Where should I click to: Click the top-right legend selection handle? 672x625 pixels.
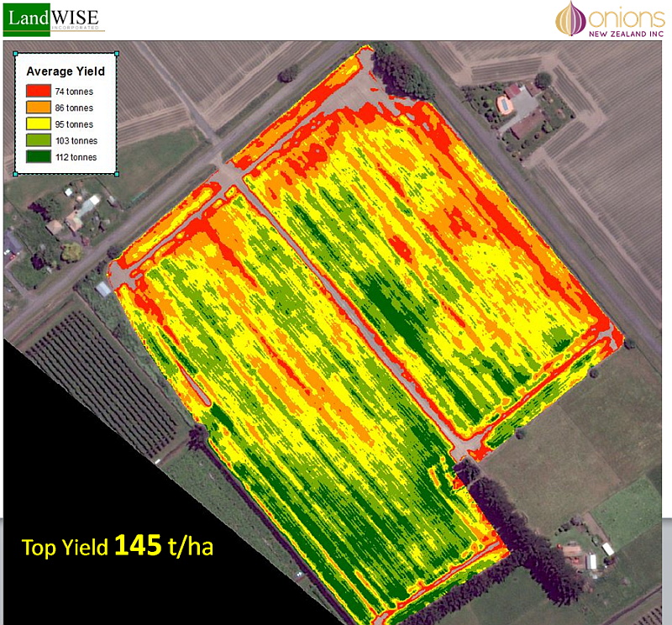pos(117,54)
